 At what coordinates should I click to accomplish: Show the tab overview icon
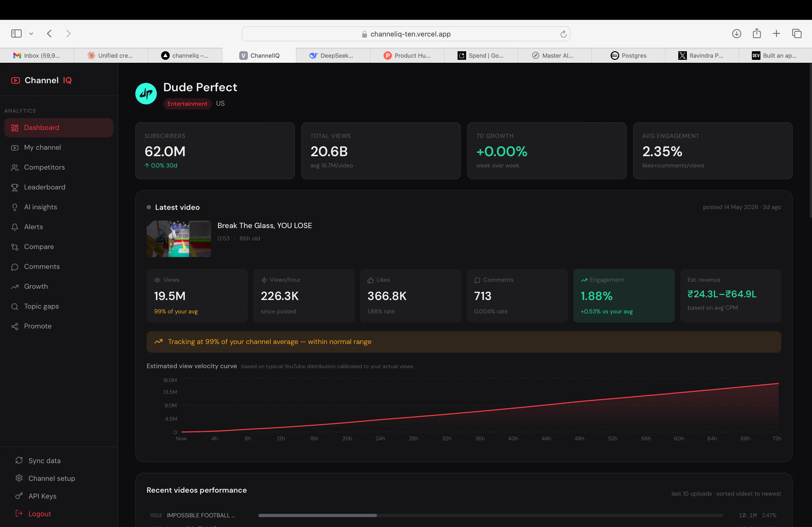pos(797,33)
